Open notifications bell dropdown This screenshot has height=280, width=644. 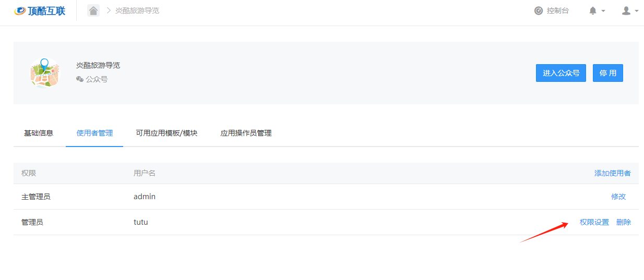click(597, 10)
